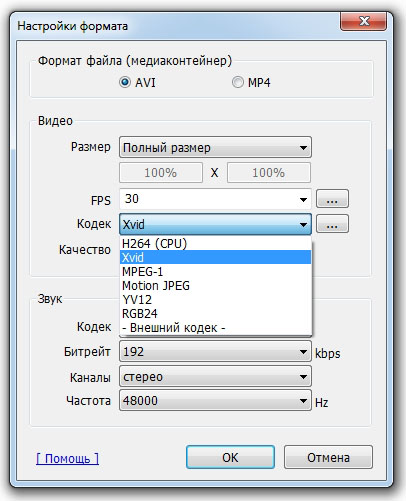Open video codec settings ellipsis button
The height and width of the screenshot is (501, 406).
(x=332, y=224)
